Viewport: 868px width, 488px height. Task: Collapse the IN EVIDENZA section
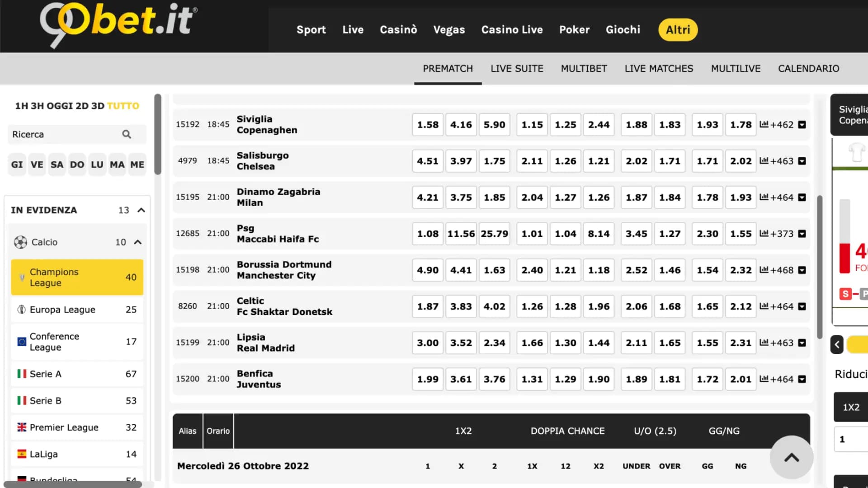click(x=141, y=210)
